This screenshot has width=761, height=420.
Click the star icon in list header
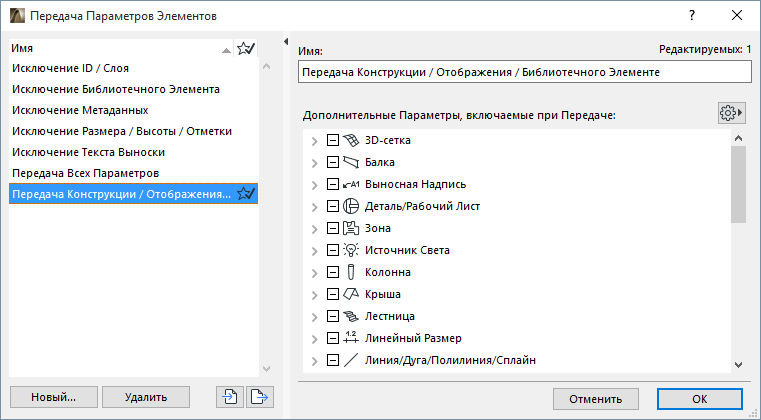click(246, 48)
